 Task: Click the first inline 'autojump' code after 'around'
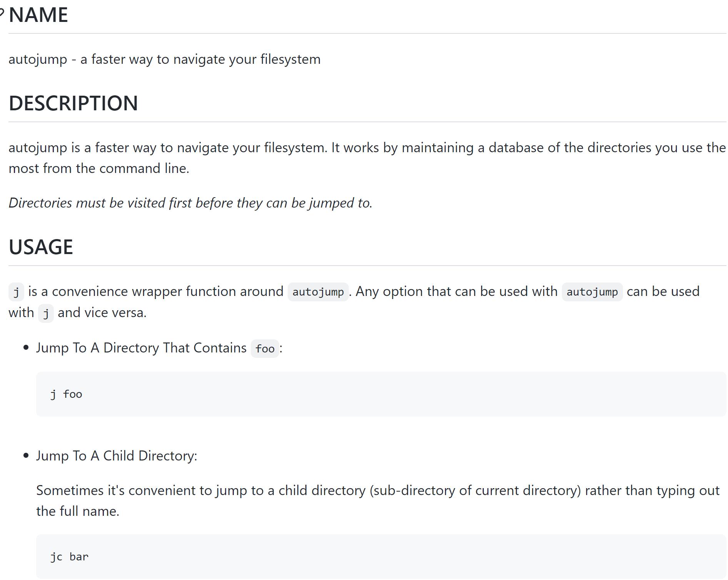point(318,292)
